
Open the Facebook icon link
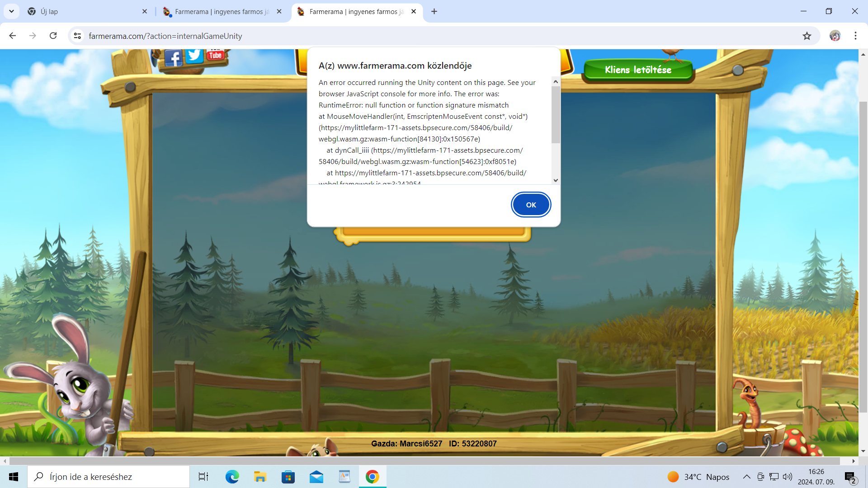pos(173,58)
